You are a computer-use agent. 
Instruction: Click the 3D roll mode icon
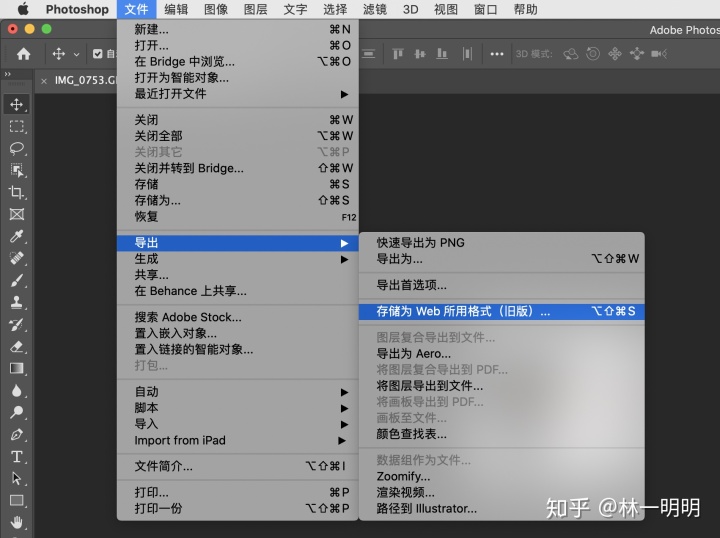tap(593, 54)
